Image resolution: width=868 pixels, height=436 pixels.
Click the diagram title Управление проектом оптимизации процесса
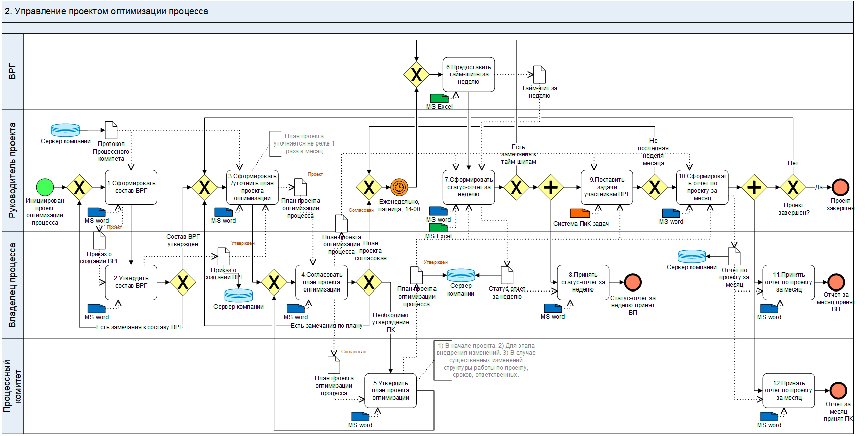(x=106, y=11)
